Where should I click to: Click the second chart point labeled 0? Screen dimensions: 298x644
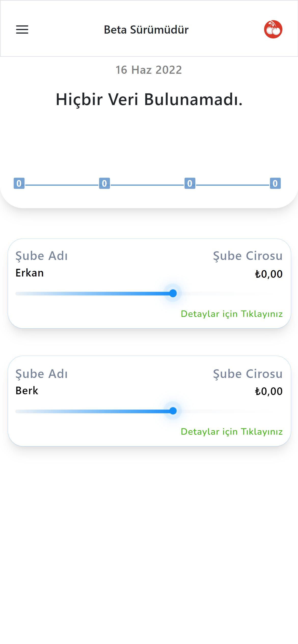tap(104, 183)
